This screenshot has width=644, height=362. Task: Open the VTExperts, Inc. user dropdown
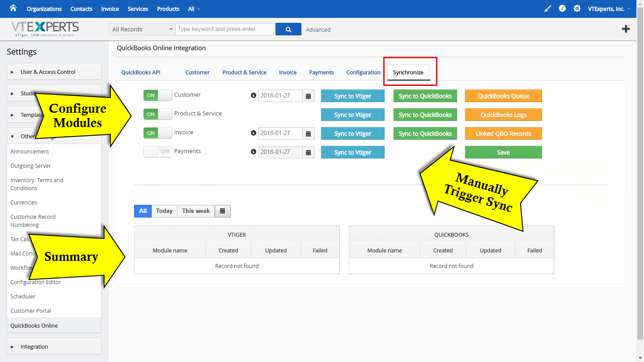tap(609, 9)
